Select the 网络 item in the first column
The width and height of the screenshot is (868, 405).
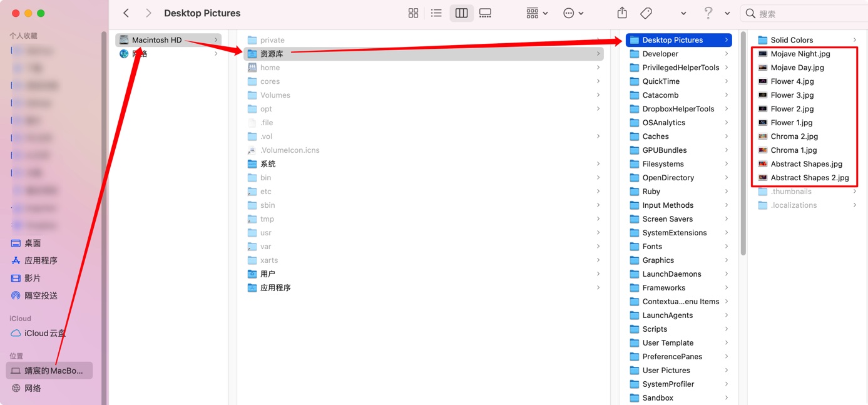coord(168,54)
